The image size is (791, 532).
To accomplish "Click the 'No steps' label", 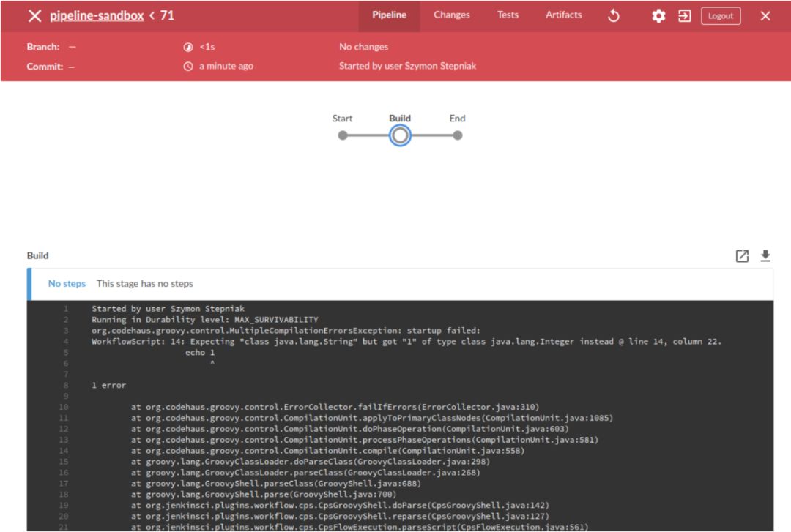I will coord(67,283).
